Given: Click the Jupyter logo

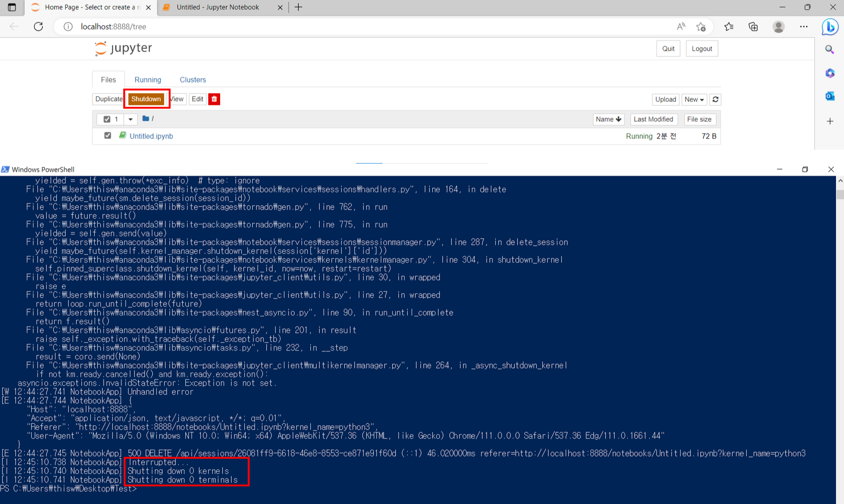Looking at the screenshot, I should point(123,48).
